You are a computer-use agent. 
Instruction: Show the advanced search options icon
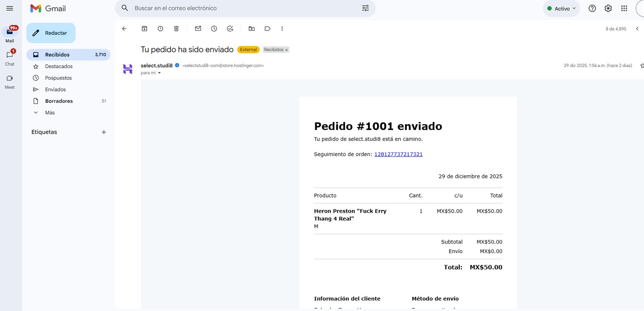(365, 8)
